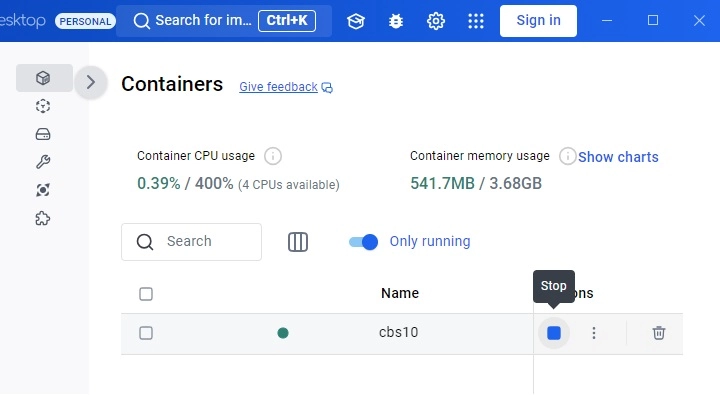Viewport: 720px width, 395px height.
Task: Expand the sidebar with the chevron arrow
Action: tap(91, 82)
